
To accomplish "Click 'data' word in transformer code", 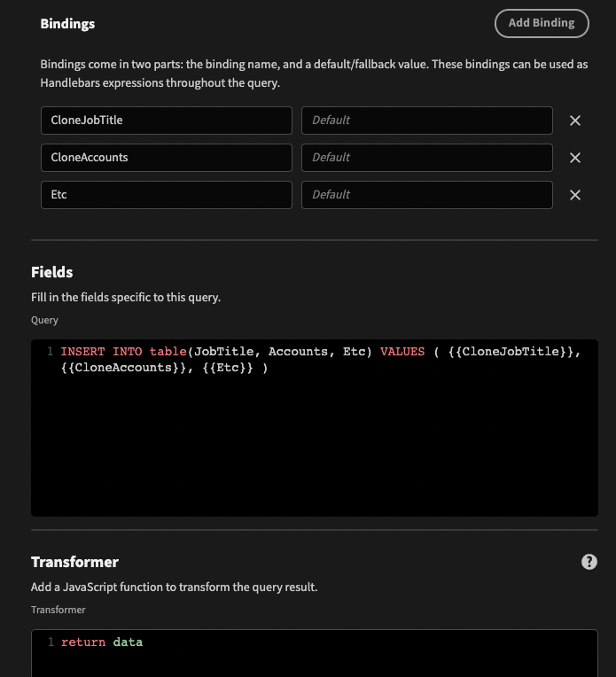I will (x=128, y=642).
